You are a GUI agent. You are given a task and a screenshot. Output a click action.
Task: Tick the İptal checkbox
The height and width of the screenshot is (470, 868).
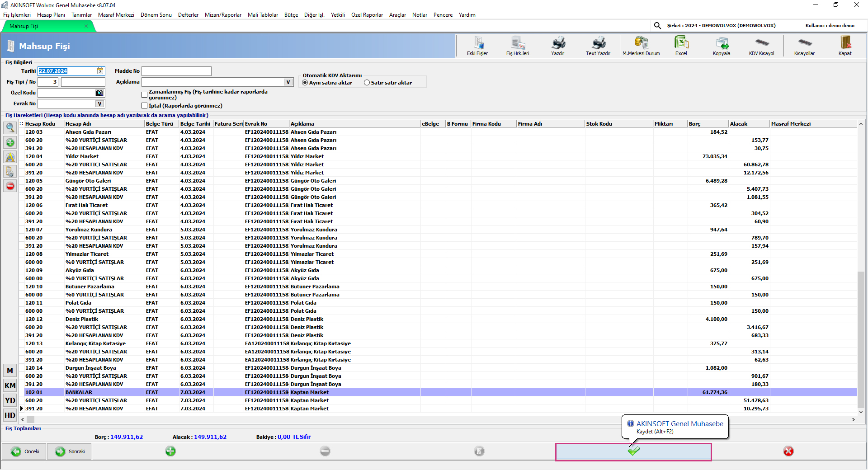click(145, 106)
